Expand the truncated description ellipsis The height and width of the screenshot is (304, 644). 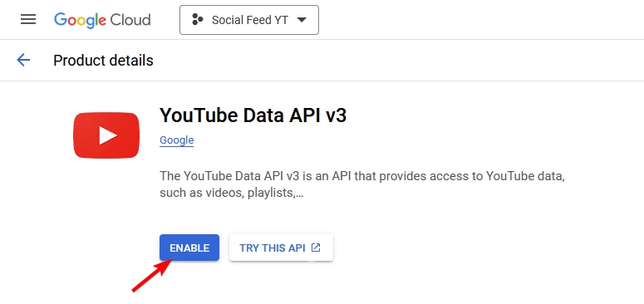coord(299,193)
